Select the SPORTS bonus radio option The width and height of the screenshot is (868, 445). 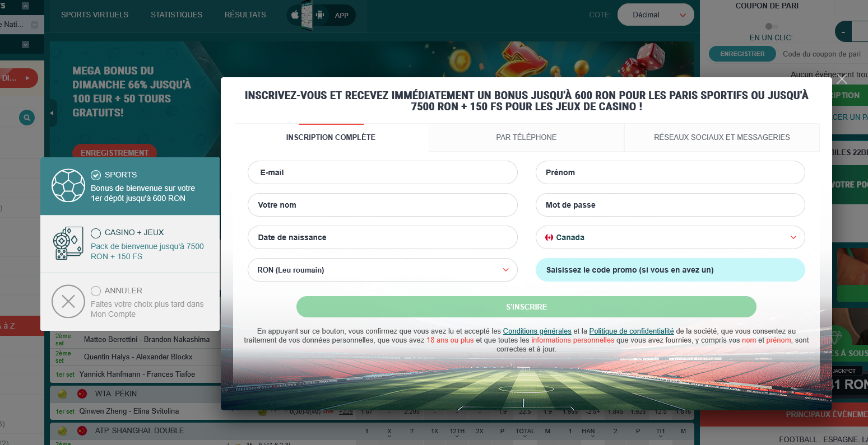tap(96, 175)
